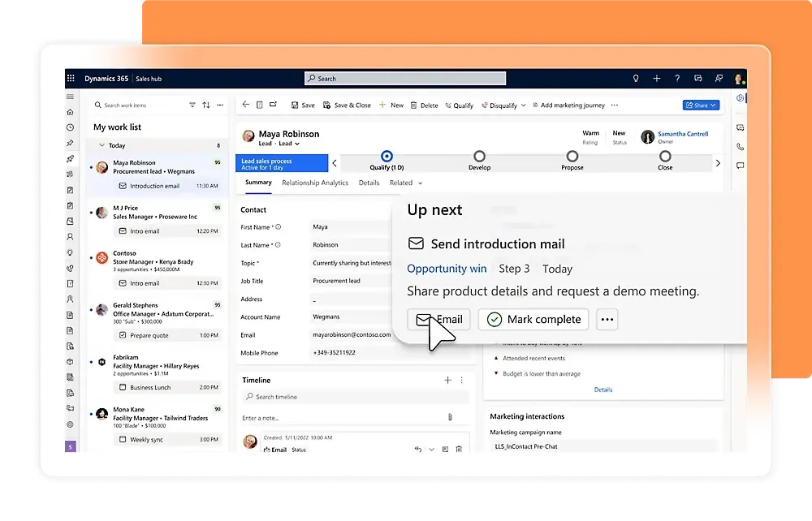Open the command bar overflow ellipsis
The image size is (812, 521).
(614, 105)
